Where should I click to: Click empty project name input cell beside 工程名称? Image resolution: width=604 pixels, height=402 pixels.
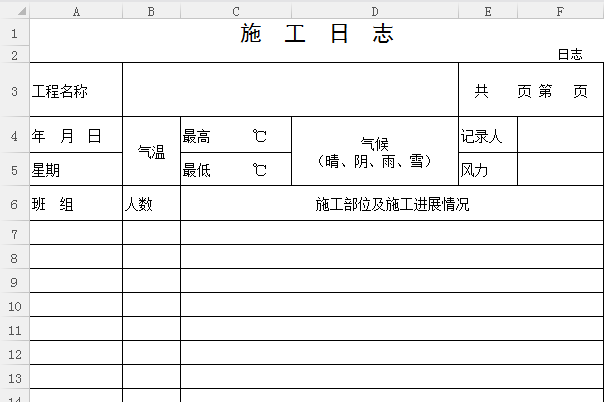[290, 91]
